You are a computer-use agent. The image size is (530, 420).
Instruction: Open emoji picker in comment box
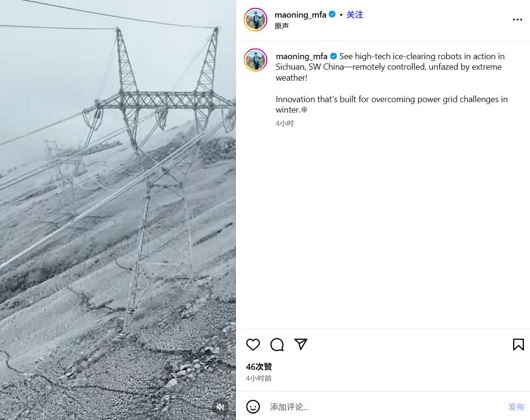pyautogui.click(x=253, y=406)
